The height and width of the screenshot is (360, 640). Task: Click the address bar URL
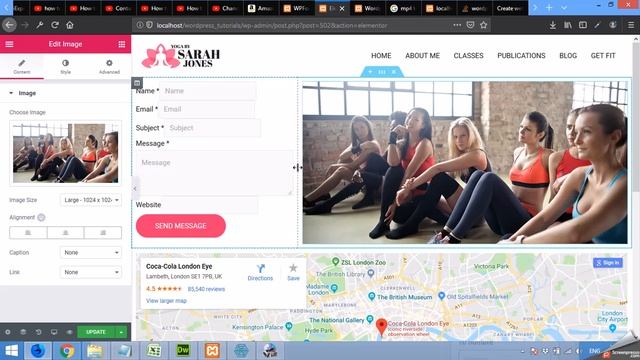pyautogui.click(x=272, y=25)
